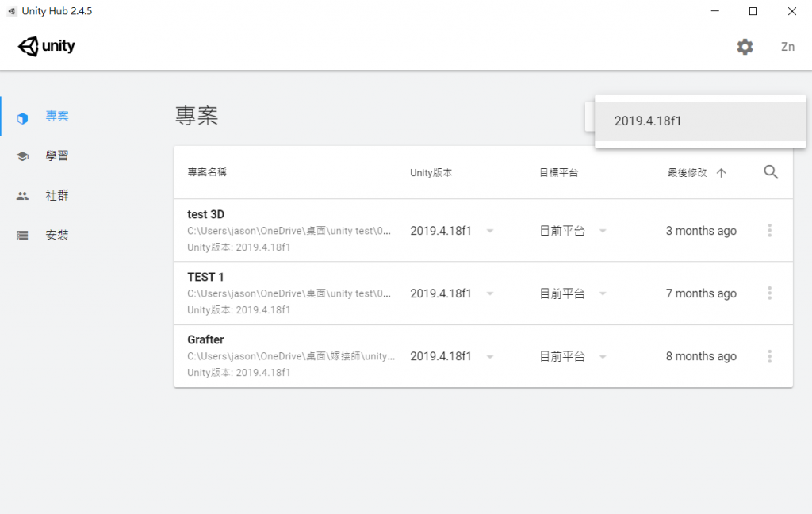Open the Zn account menu
Screen dimensions: 812x514
(x=787, y=47)
